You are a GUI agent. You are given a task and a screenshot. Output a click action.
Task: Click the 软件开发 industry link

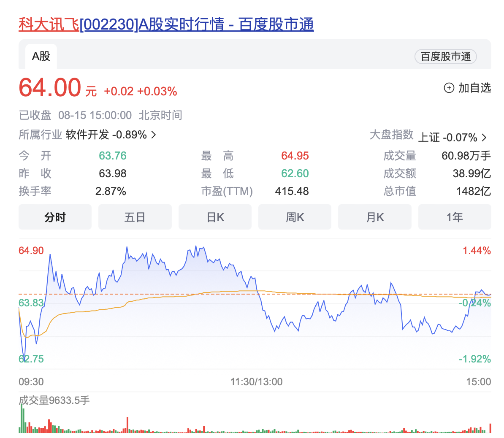pos(87,135)
